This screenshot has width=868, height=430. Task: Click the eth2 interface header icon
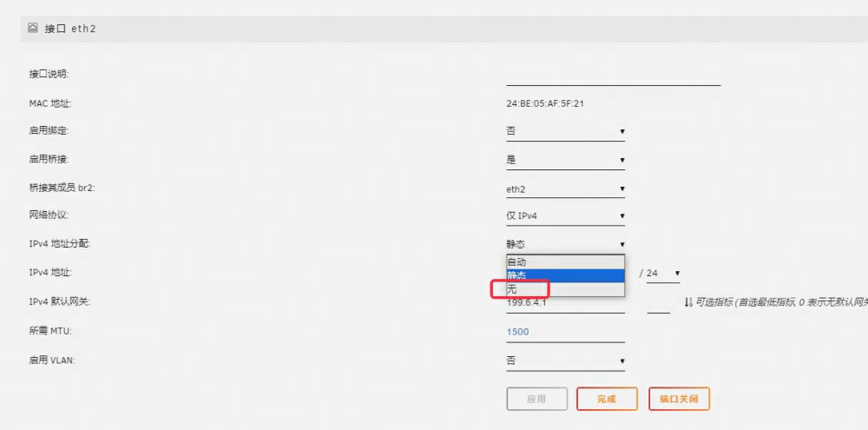[x=33, y=27]
